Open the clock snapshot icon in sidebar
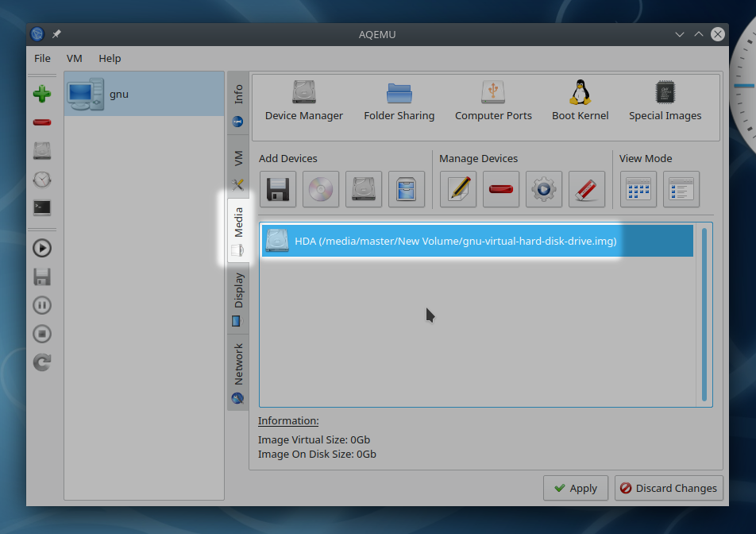 click(x=42, y=180)
